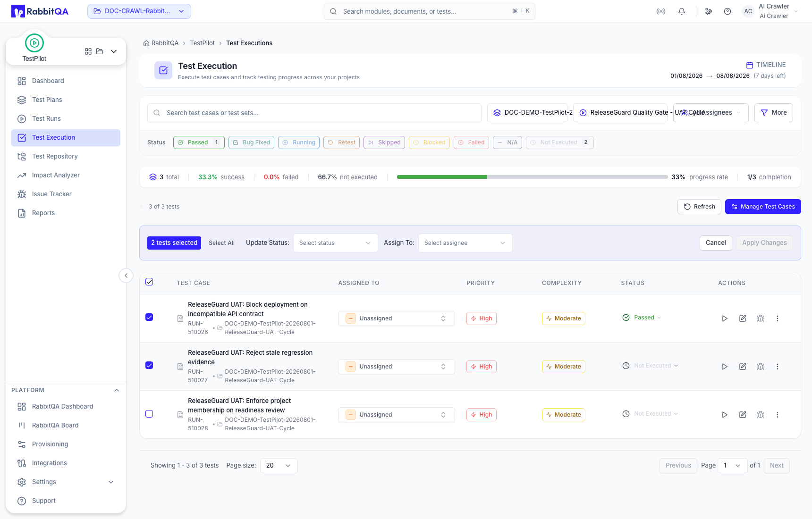Screen dimensions: 812x519
Task: Toggle the Failed status filter
Action: pos(471,142)
